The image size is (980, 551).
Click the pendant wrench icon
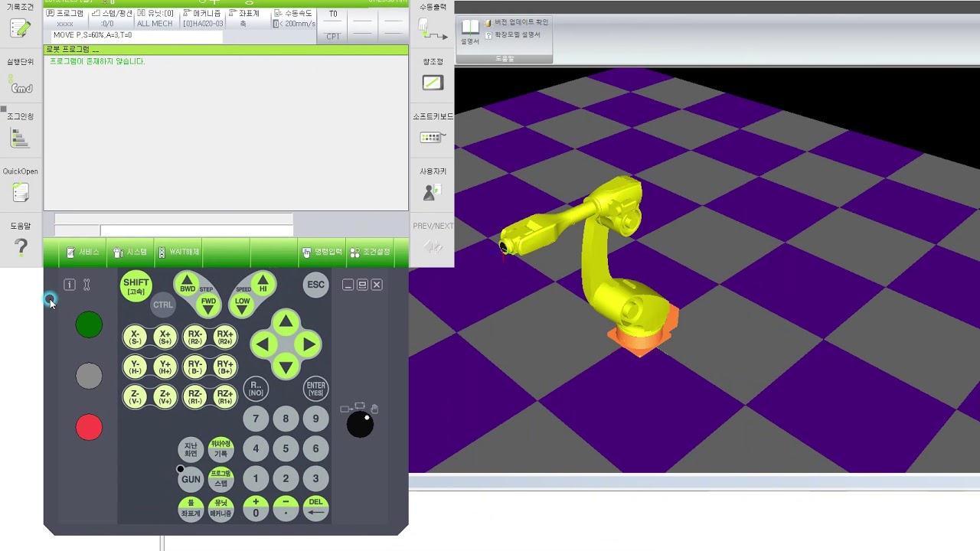click(87, 285)
